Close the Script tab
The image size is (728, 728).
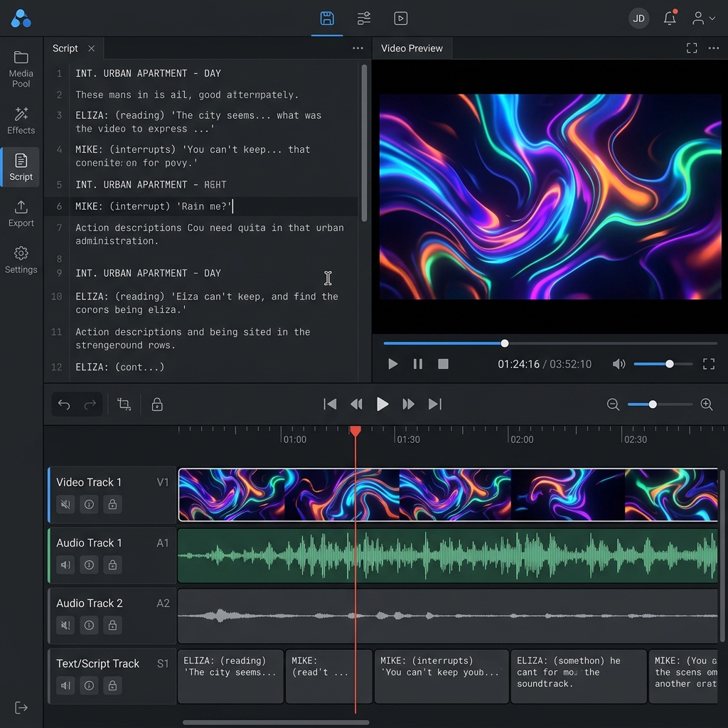click(92, 48)
